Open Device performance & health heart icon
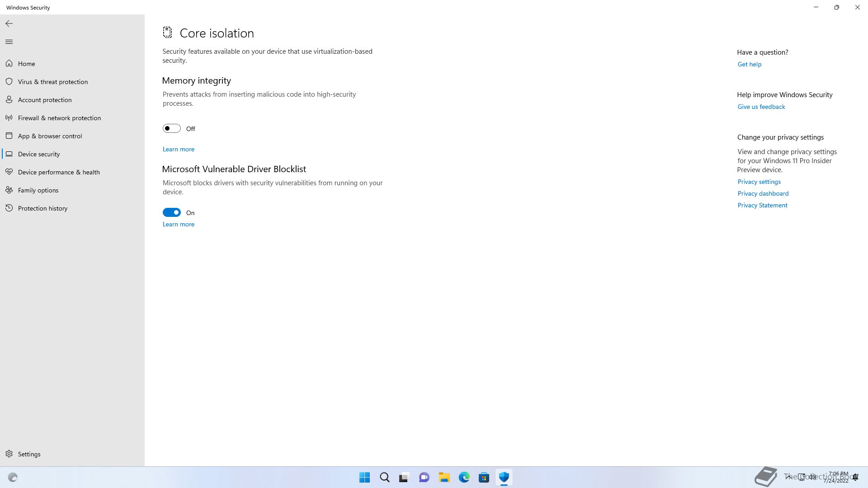The width and height of the screenshot is (868, 488). [x=9, y=172]
